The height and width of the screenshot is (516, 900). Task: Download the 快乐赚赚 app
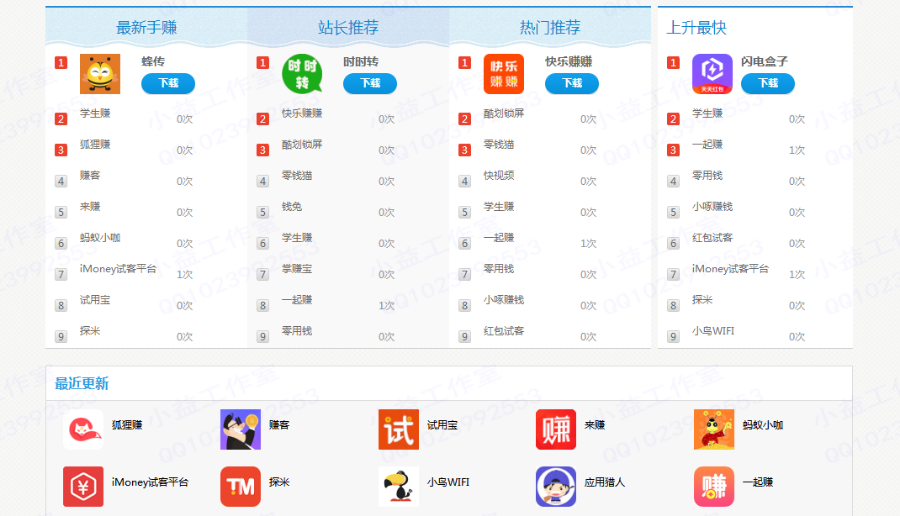(572, 83)
